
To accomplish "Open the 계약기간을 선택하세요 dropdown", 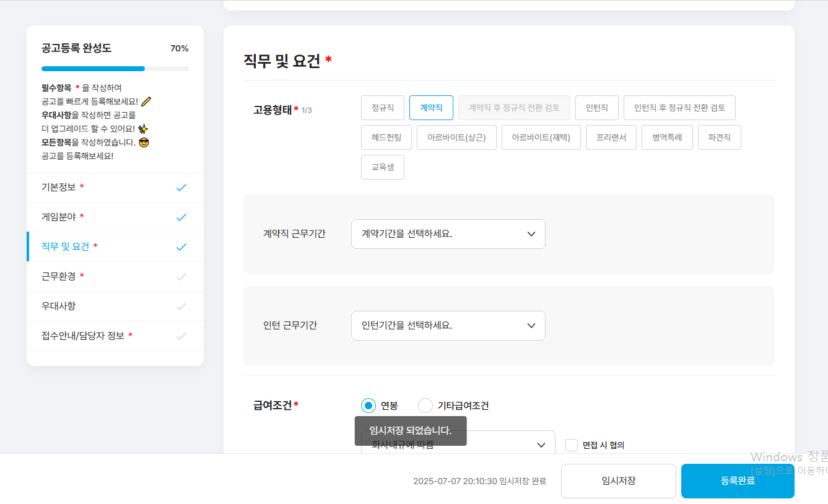I will pos(448,234).
